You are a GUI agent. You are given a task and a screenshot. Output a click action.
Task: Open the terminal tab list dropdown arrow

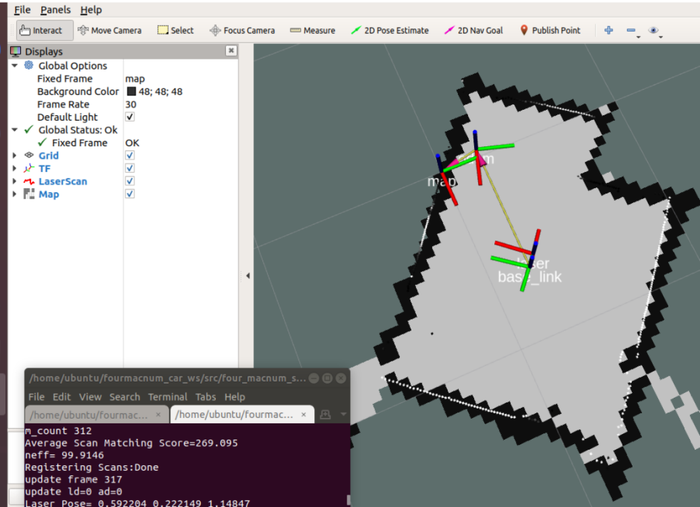click(x=343, y=415)
